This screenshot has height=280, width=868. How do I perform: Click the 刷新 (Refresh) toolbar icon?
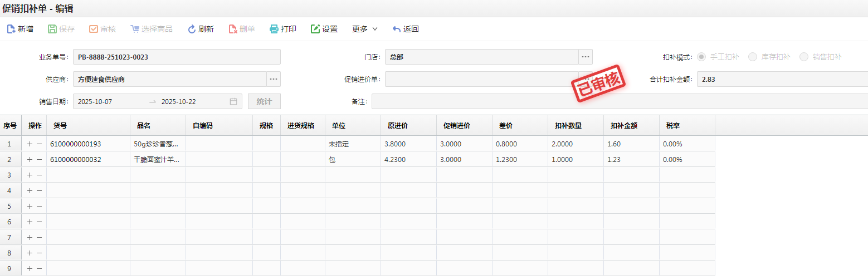(x=192, y=29)
